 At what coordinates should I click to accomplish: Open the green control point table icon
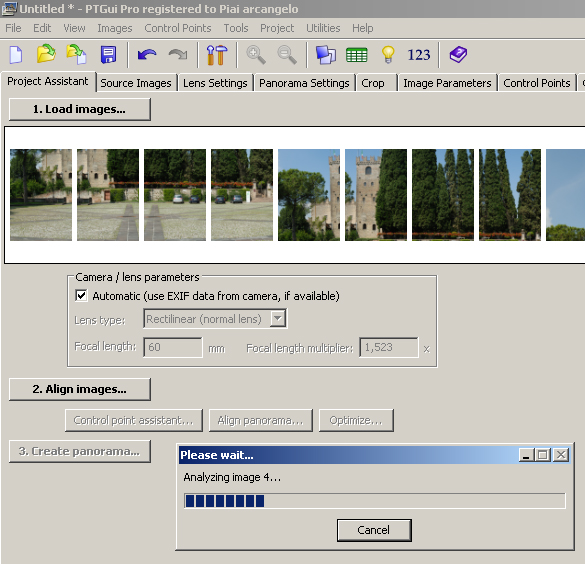(x=357, y=55)
